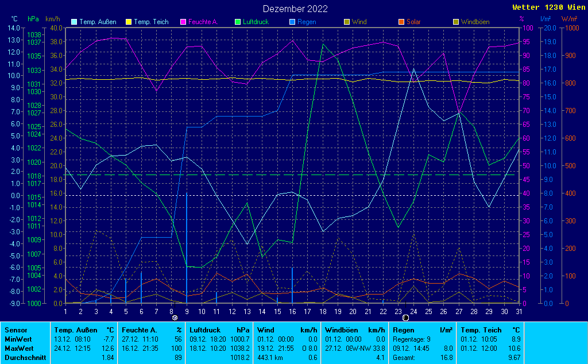Click the humidity timestamp '27.12. 11:10'
The width and height of the screenshot is (588, 364).
click(140, 339)
